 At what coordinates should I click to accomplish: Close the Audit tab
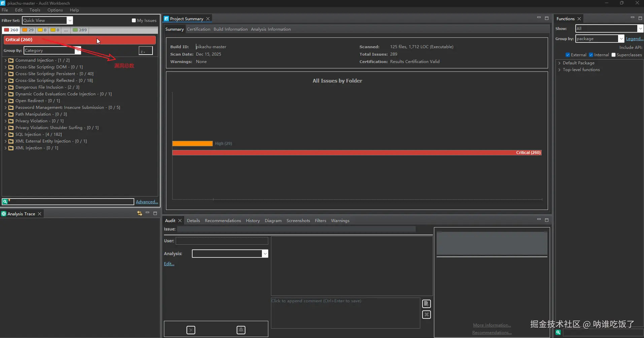pyautogui.click(x=180, y=220)
